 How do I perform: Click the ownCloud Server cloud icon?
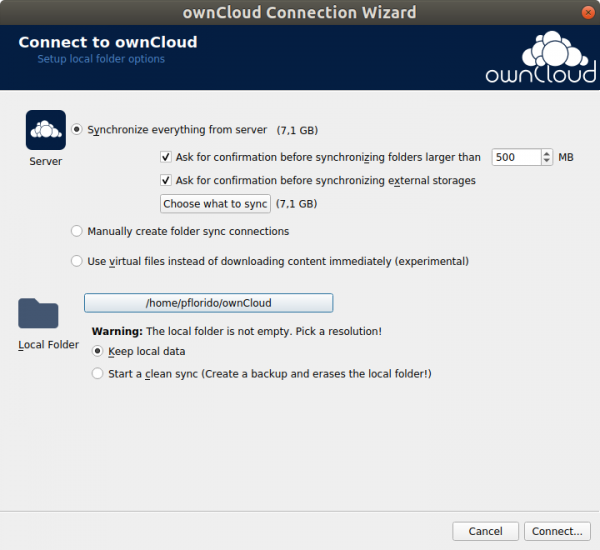coord(46,130)
